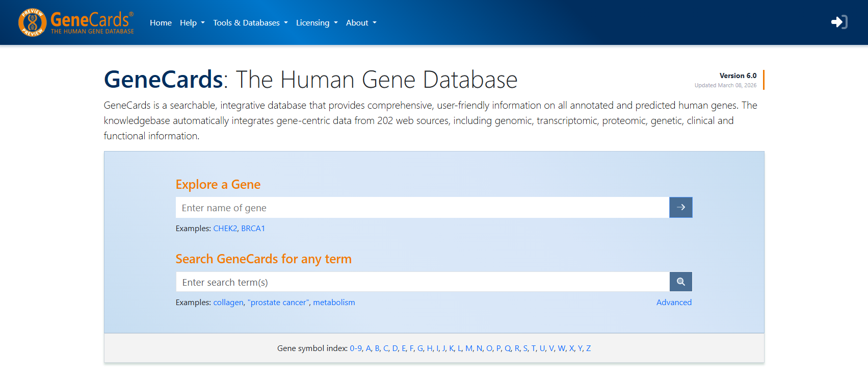Open gene symbol index V

tap(551, 348)
